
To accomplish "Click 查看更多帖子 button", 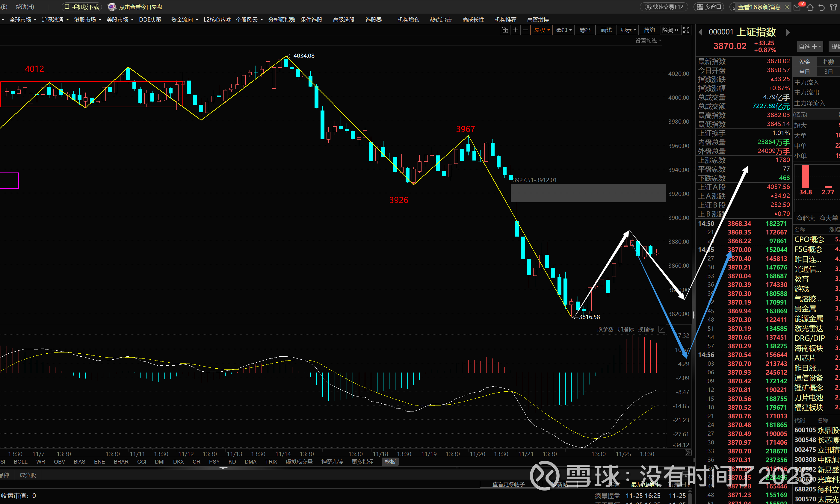I will point(508,484).
